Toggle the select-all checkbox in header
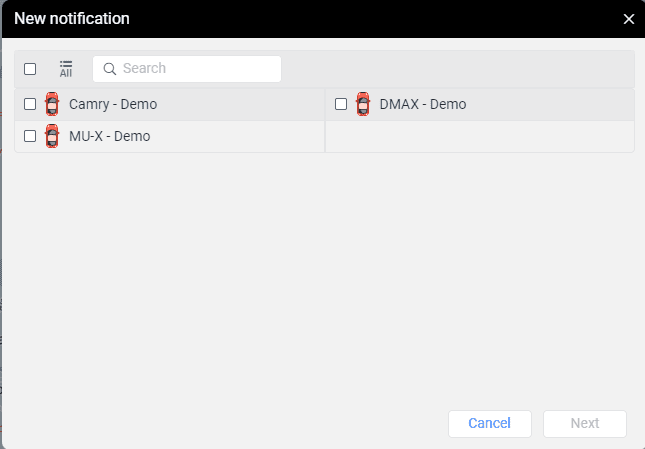This screenshot has height=449, width=645. 30,69
